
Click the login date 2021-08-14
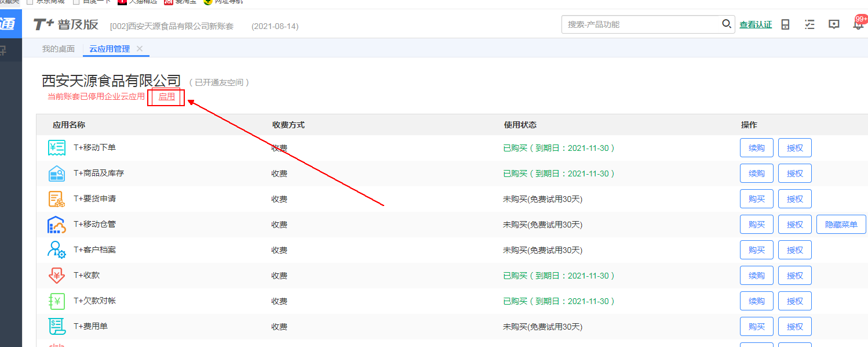(275, 26)
